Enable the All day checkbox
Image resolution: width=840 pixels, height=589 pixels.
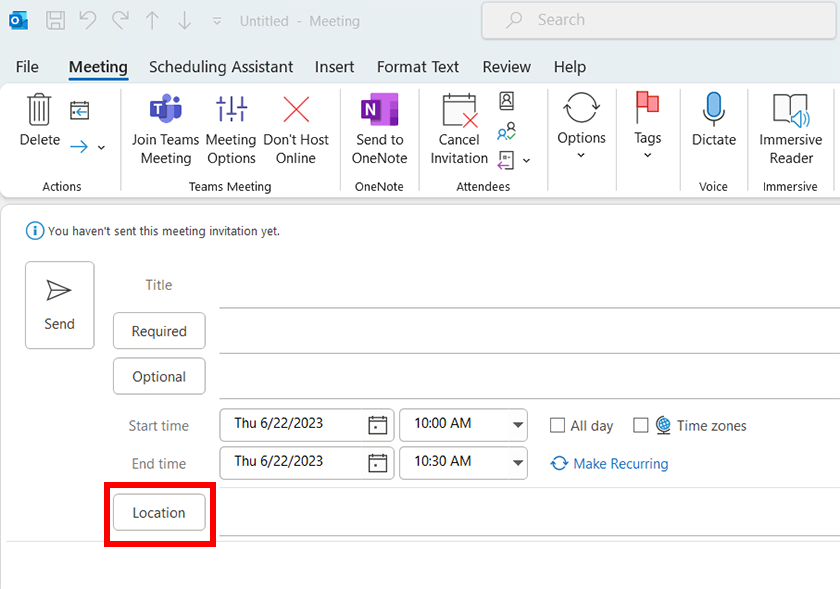(x=558, y=425)
